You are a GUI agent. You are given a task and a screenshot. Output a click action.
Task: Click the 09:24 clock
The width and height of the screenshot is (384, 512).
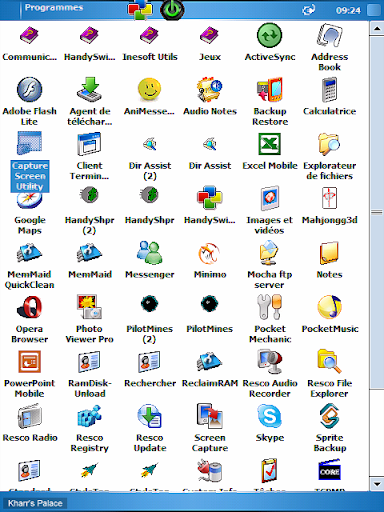348,11
